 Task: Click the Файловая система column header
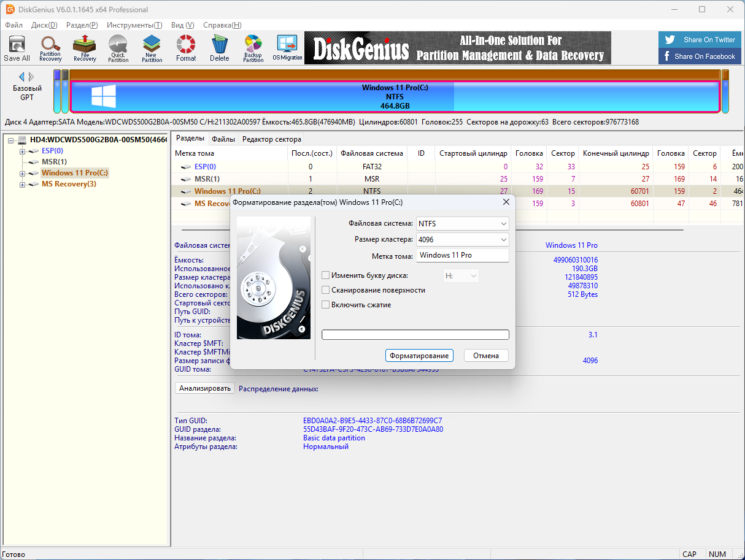click(x=372, y=153)
